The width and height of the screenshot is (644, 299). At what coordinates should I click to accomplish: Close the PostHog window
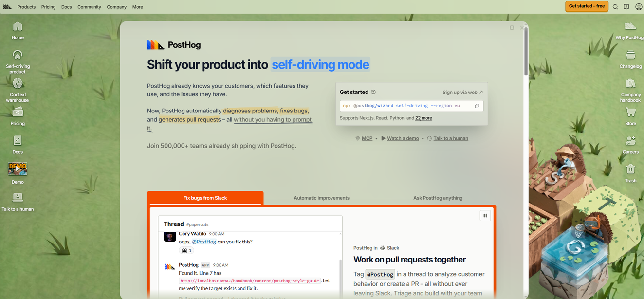[522, 28]
